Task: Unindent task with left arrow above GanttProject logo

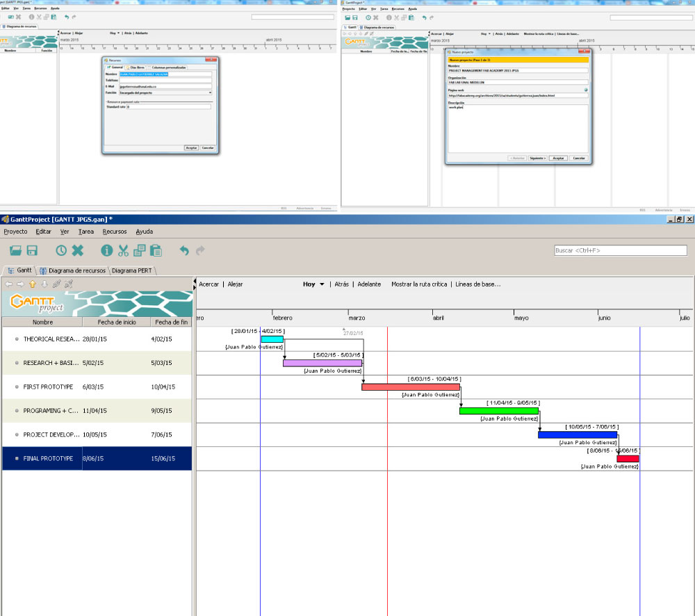Action: 9,284
